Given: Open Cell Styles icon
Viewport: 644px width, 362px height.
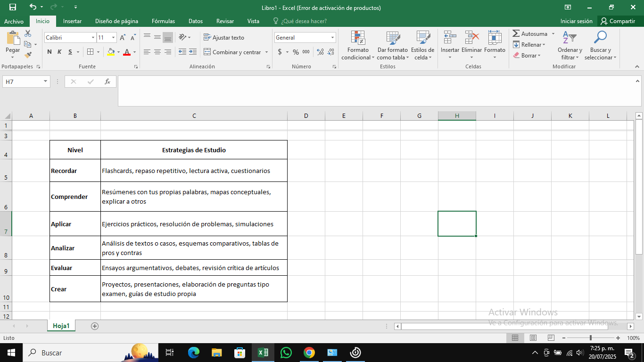Looking at the screenshot, I should coord(423,38).
